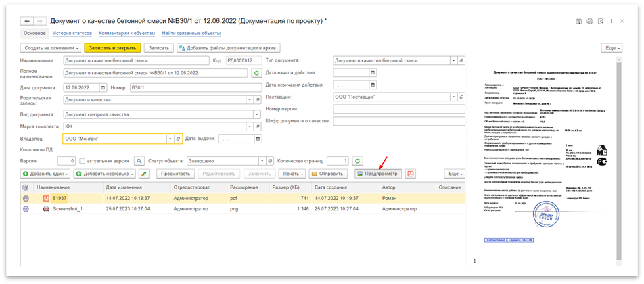Click the green pencil edit icon
Image resolution: width=644 pixels, height=284 pixels.
[143, 174]
